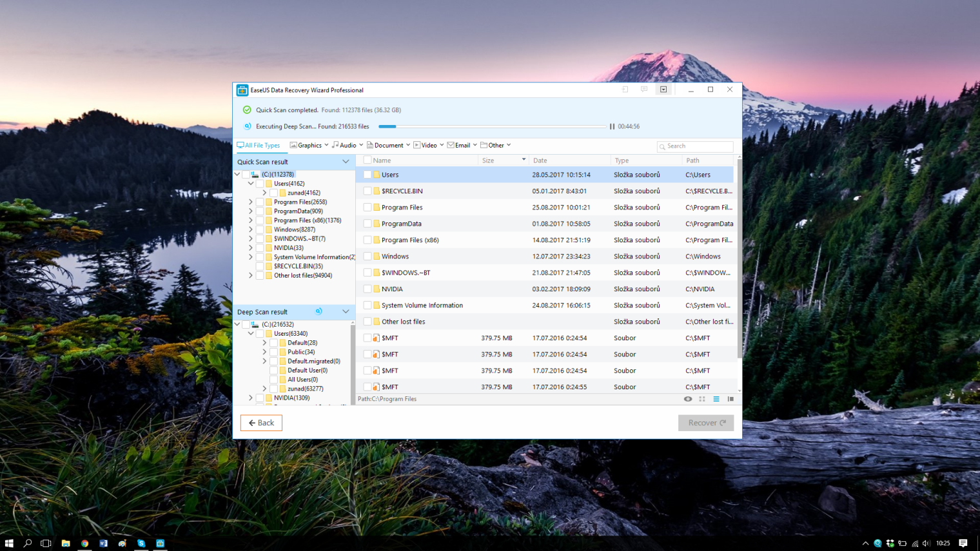
Task: Toggle the select-all checkbox beside Name header
Action: coord(367,160)
